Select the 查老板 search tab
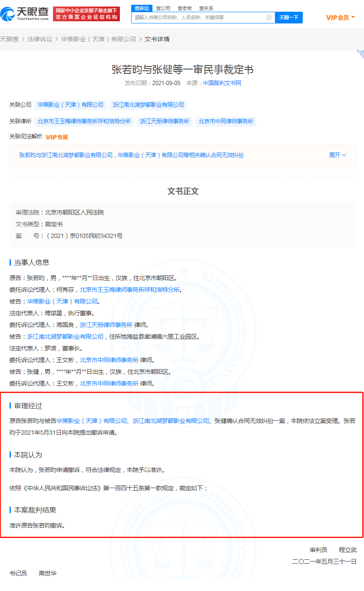The height and width of the screenshot is (591, 364). click(x=185, y=8)
